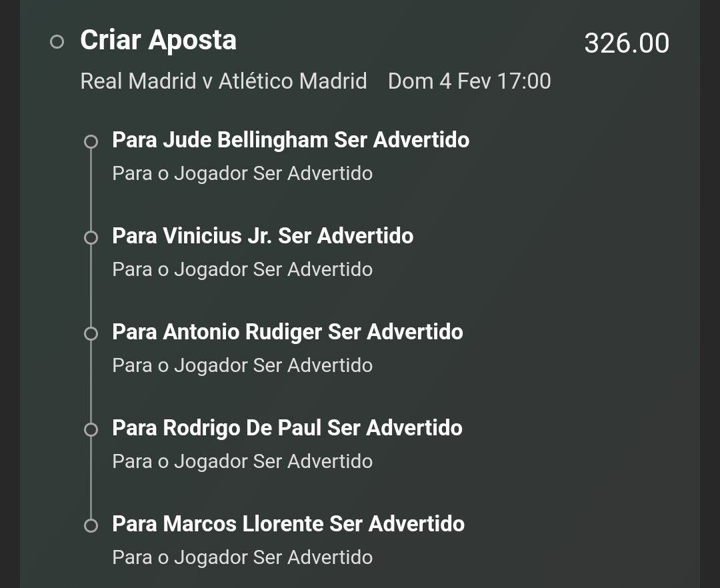Click the circle node next to Jude Bellingham
Image resolution: width=720 pixels, height=588 pixels.
91,141
